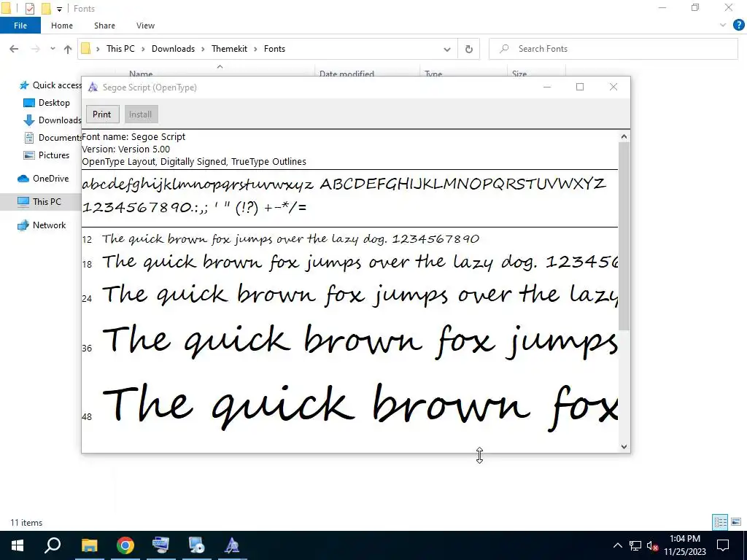
Task: Maximize the Segoe Script window
Action: [580, 87]
